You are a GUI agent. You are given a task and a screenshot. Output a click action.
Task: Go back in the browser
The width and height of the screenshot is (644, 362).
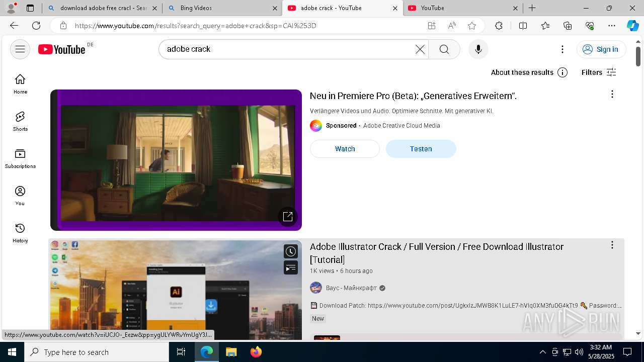[x=14, y=26]
